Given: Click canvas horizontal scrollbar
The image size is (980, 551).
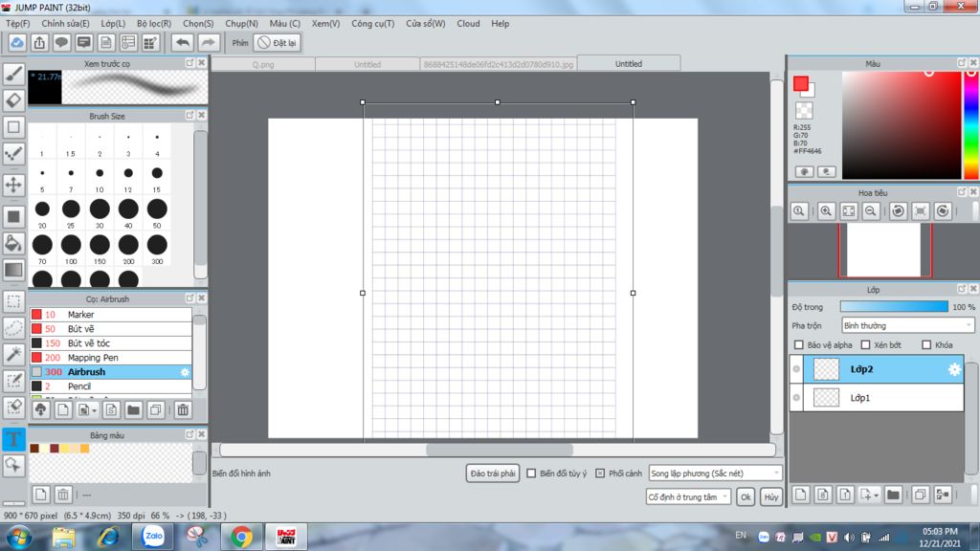Looking at the screenshot, I should tap(498, 450).
